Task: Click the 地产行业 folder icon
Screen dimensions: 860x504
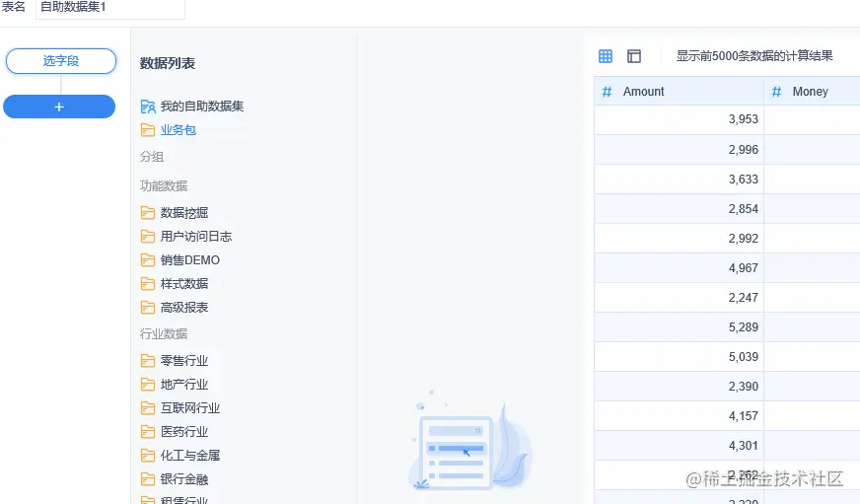Action: 148,385
